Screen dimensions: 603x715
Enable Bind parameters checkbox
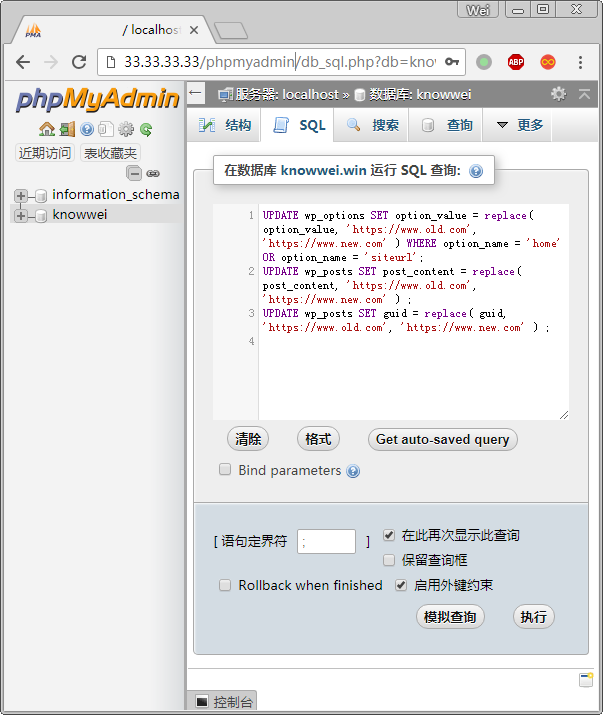pos(225,469)
